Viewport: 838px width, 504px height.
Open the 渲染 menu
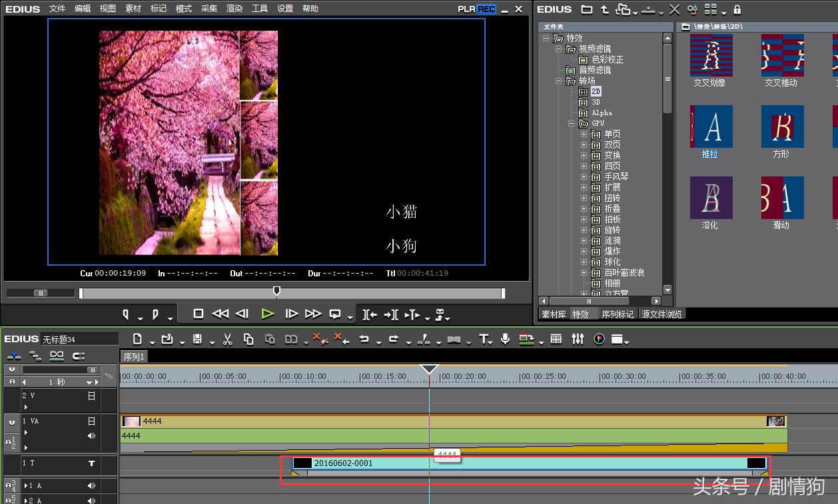coord(234,9)
